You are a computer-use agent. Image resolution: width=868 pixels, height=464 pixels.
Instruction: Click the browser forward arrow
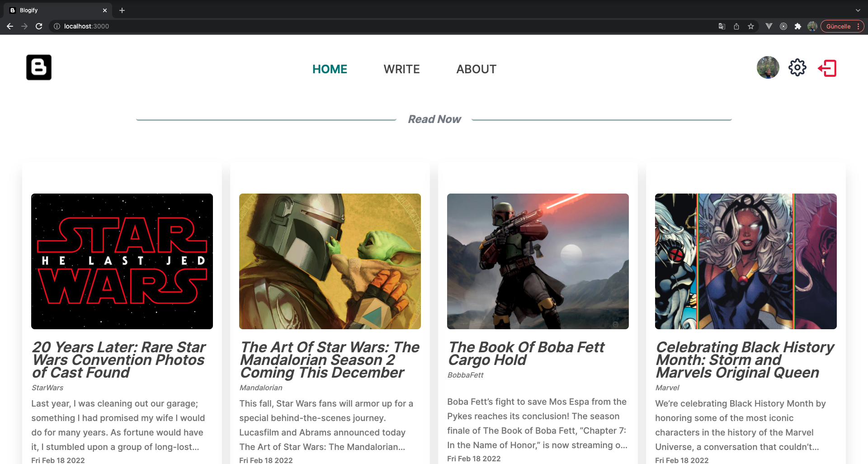(24, 26)
